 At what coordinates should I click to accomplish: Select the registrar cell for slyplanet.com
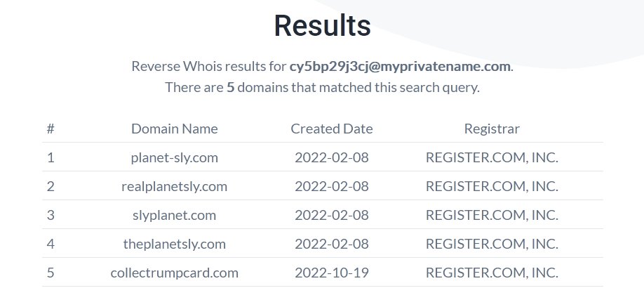point(492,215)
